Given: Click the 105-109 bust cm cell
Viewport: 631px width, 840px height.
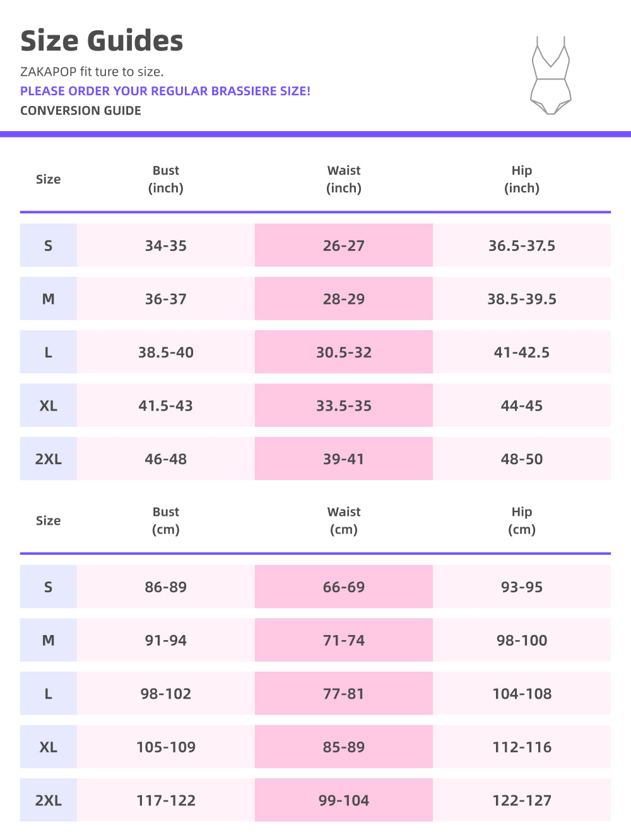Looking at the screenshot, I should [166, 747].
